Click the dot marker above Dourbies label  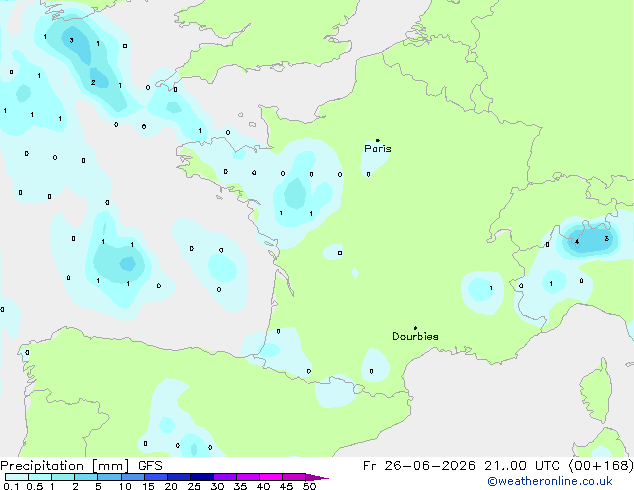coord(415,328)
